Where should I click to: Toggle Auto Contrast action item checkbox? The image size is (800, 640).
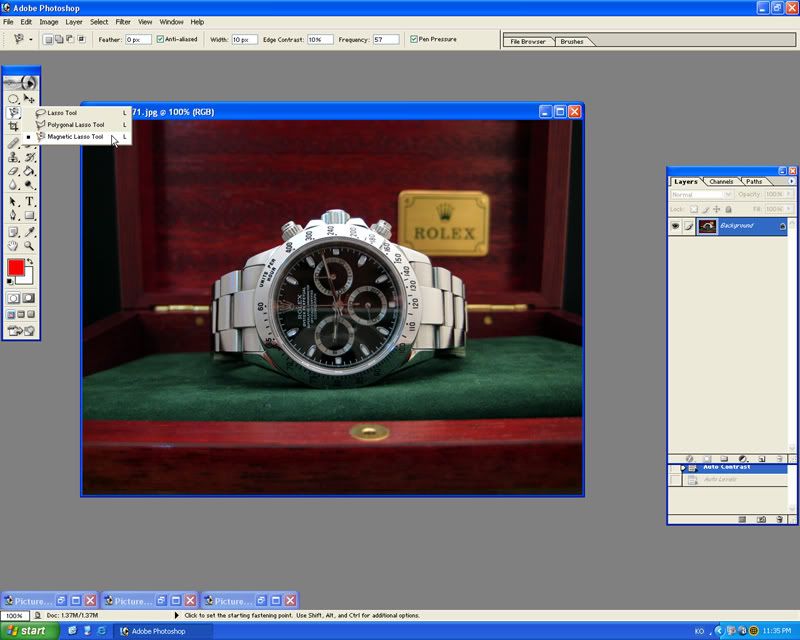(x=674, y=468)
